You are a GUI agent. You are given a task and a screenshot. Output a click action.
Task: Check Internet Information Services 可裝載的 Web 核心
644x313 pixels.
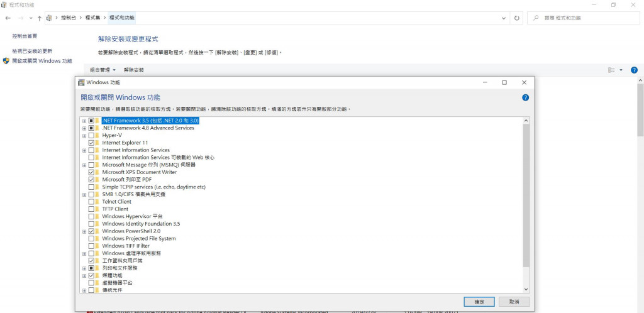pyautogui.click(x=91, y=158)
